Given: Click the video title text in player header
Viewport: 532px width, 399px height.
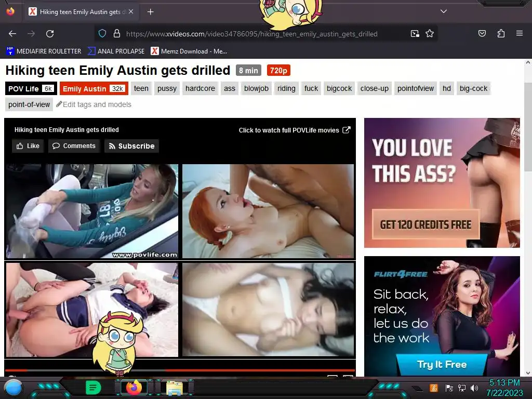Looking at the screenshot, I should pos(66,130).
